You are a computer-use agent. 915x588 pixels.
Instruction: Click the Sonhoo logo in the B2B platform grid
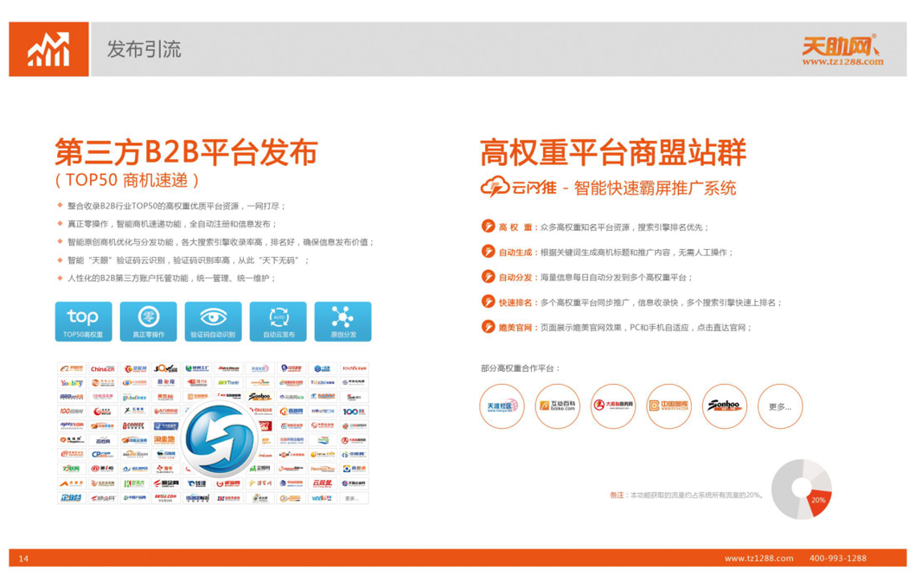[x=260, y=397]
